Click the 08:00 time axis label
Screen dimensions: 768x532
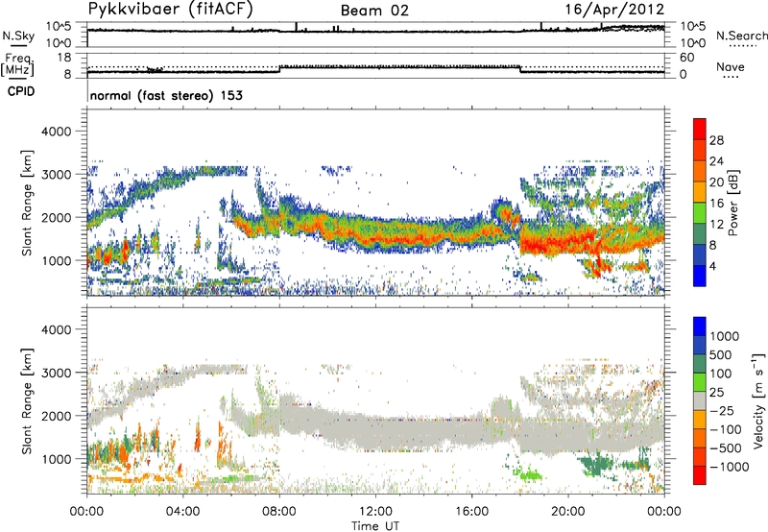tap(279, 512)
